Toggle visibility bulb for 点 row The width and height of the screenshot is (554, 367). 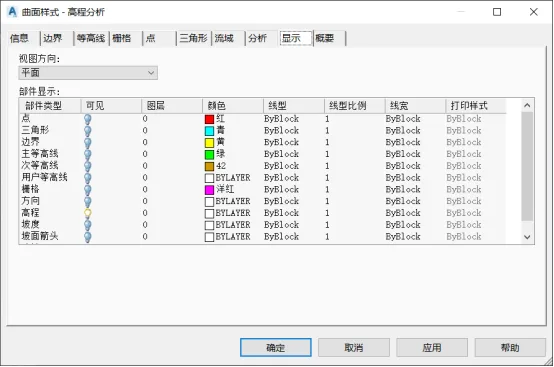click(88, 119)
